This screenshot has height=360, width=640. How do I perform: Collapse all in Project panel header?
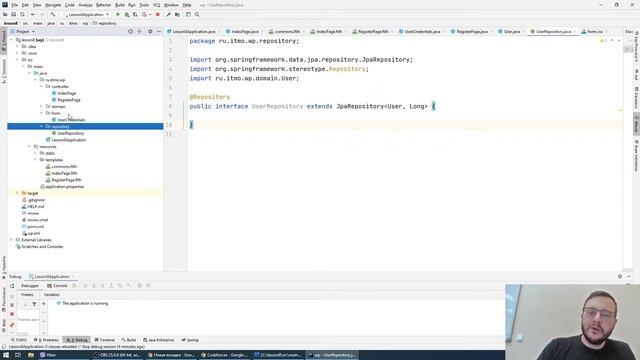coord(140,31)
